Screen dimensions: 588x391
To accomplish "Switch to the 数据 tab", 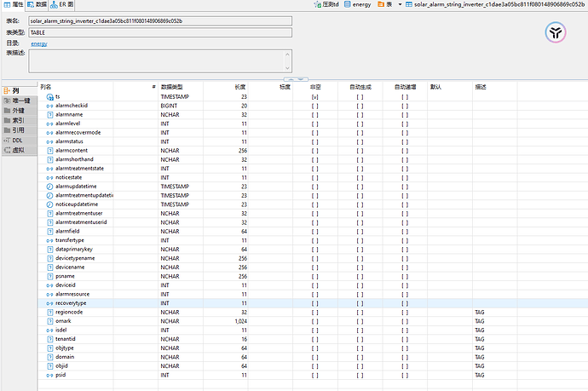I will [x=37, y=5].
